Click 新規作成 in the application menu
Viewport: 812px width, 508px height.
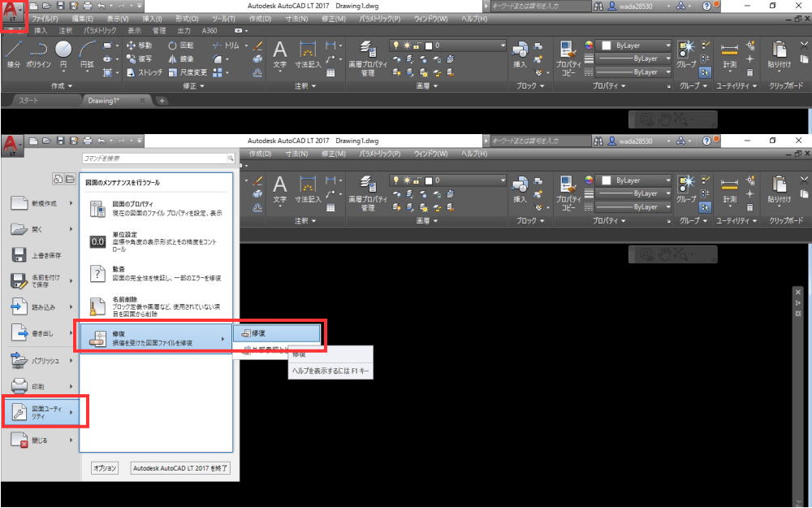pos(41,203)
